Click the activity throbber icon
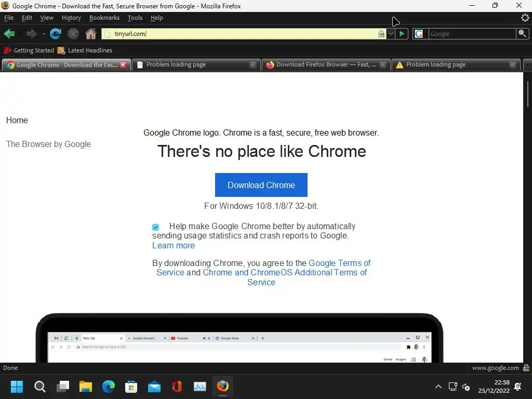This screenshot has height=399, width=532. pyautogui.click(x=525, y=18)
